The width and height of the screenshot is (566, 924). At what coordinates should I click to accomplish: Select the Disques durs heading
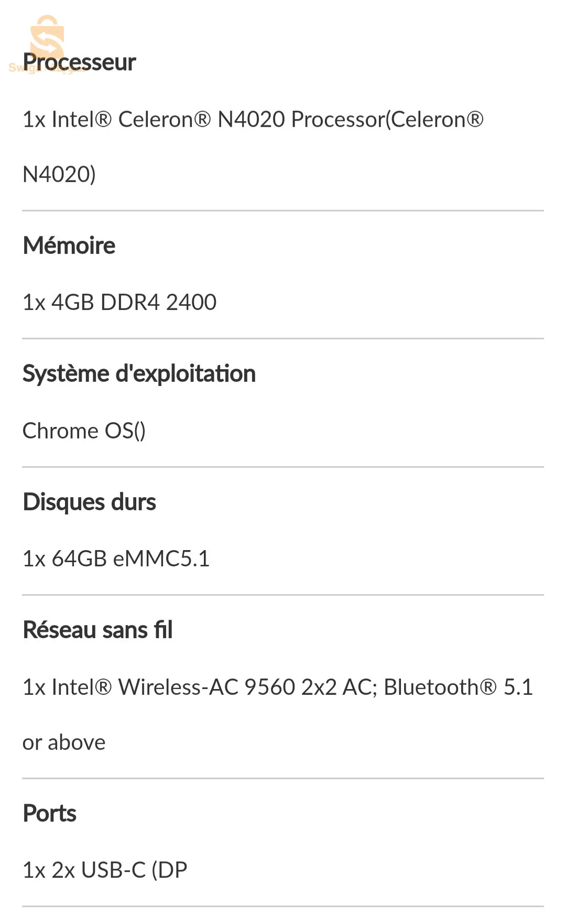[90, 502]
